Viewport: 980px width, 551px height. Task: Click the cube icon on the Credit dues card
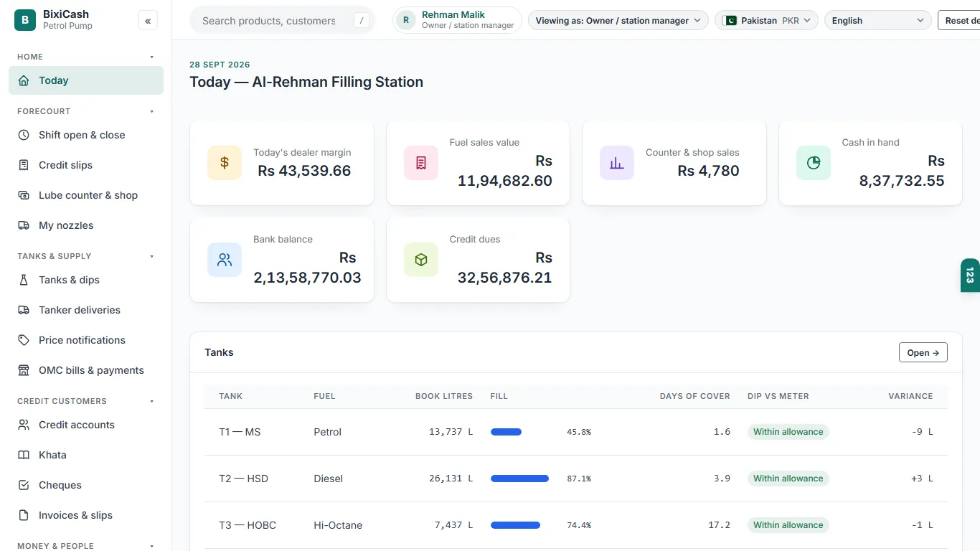pyautogui.click(x=421, y=260)
